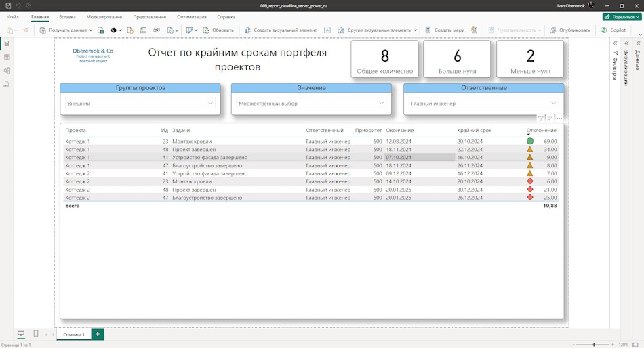Open the Значение slicer dropdown
Viewport: 644px width, 348px height.
coord(381,103)
